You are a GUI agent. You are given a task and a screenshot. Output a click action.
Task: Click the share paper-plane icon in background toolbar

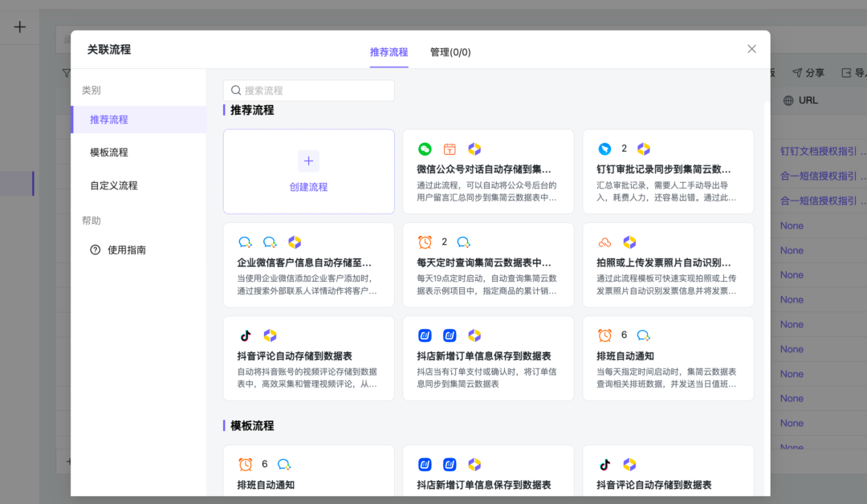click(x=797, y=72)
